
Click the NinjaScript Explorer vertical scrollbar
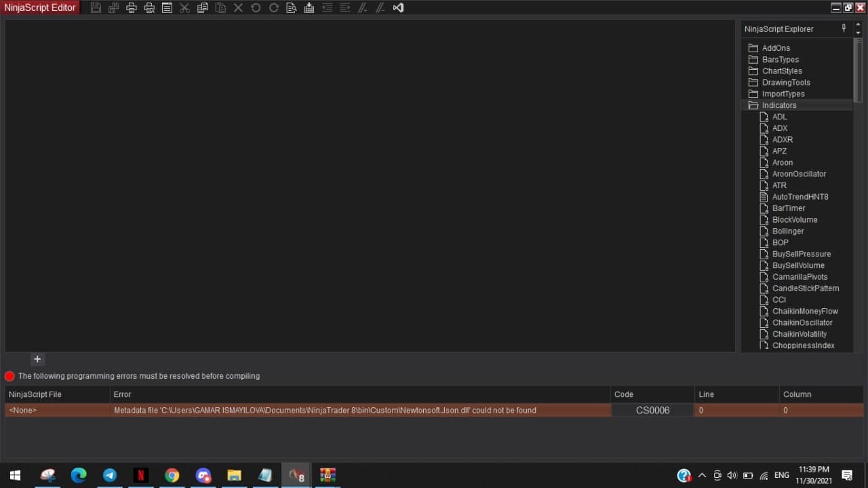tap(859, 70)
